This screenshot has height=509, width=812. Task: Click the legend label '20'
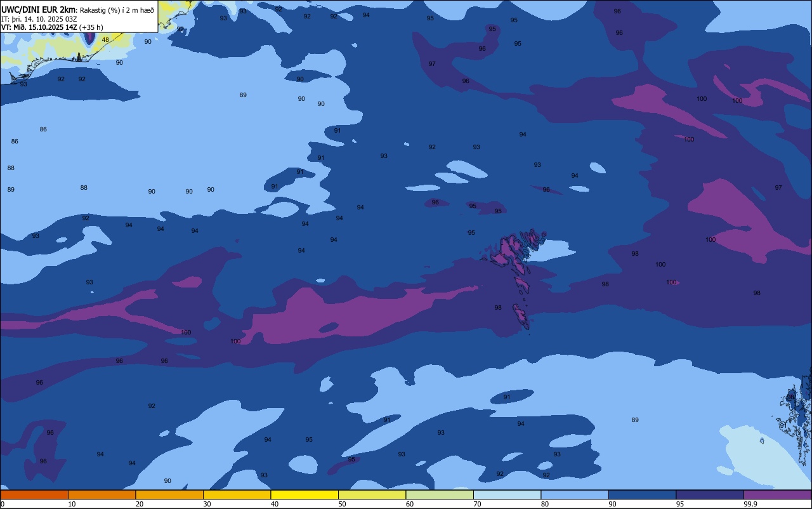140,504
